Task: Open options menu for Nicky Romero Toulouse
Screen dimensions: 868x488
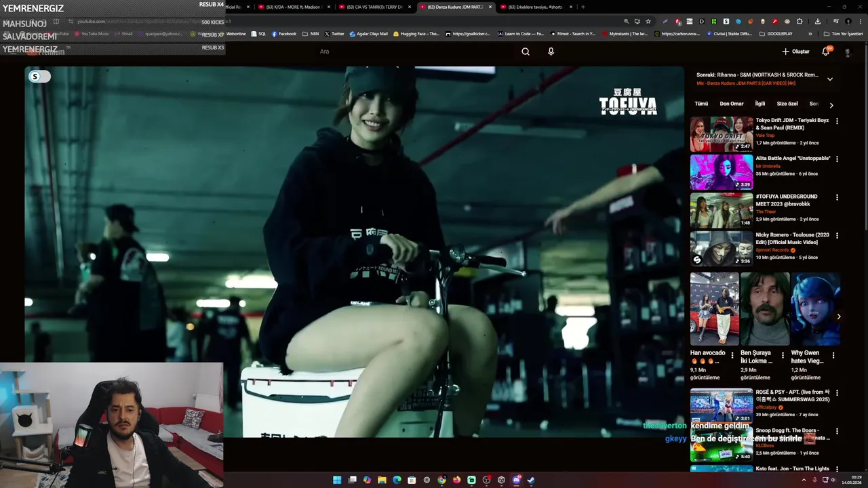Action: tap(837, 236)
